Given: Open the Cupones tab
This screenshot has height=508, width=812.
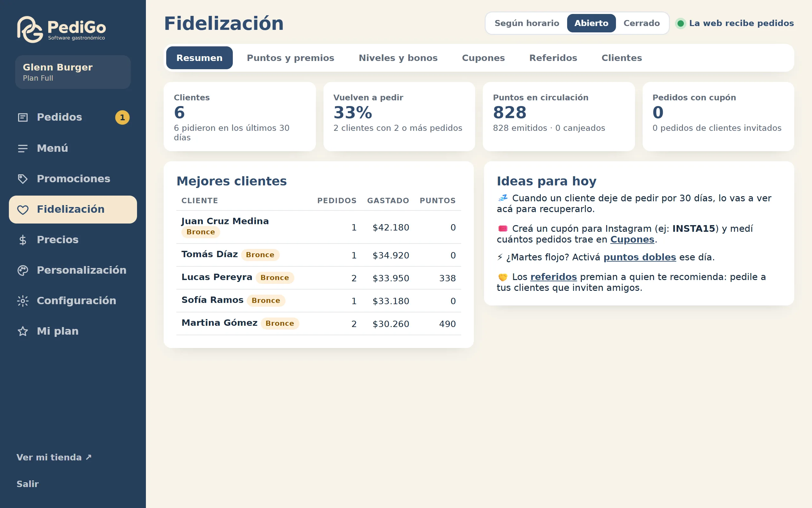Looking at the screenshot, I should pyautogui.click(x=483, y=58).
